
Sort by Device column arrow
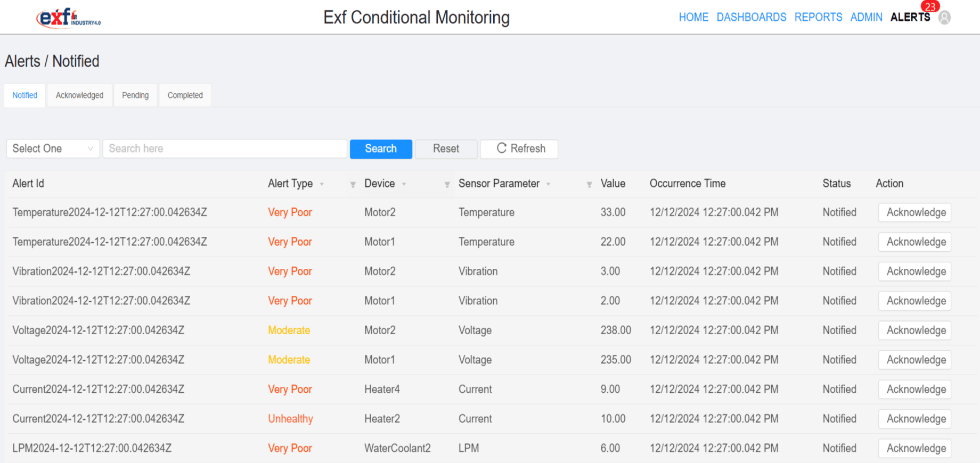[x=404, y=184]
